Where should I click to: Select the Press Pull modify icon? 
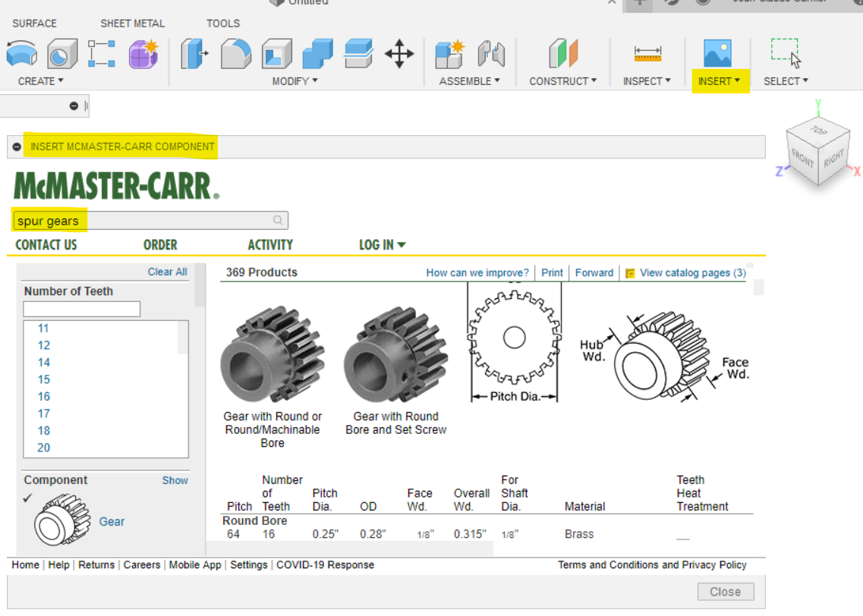pyautogui.click(x=194, y=54)
